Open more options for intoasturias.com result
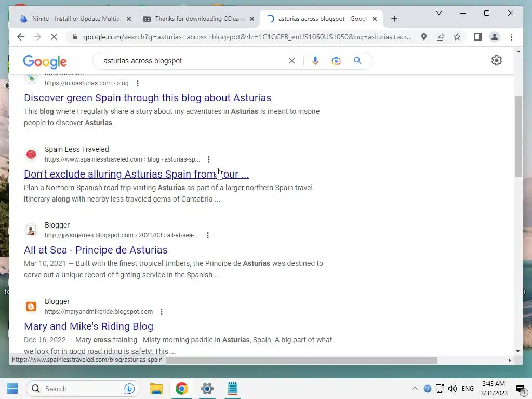The height and width of the screenshot is (399, 532). click(x=137, y=83)
